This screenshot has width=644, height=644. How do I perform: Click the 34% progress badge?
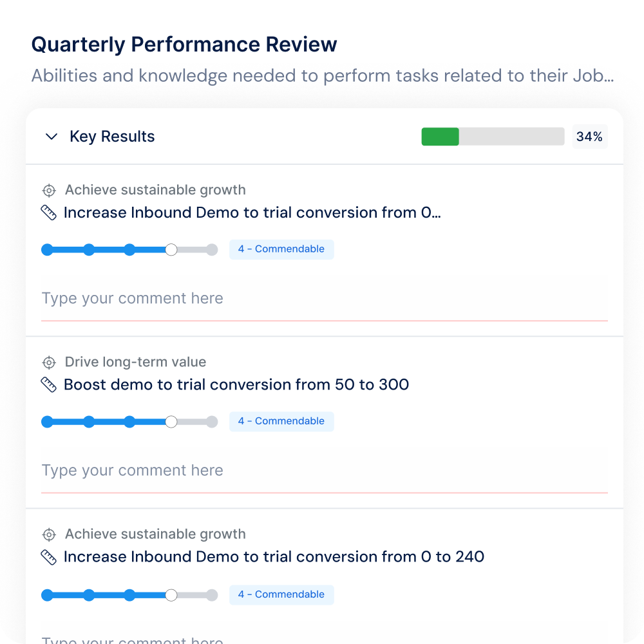(589, 137)
